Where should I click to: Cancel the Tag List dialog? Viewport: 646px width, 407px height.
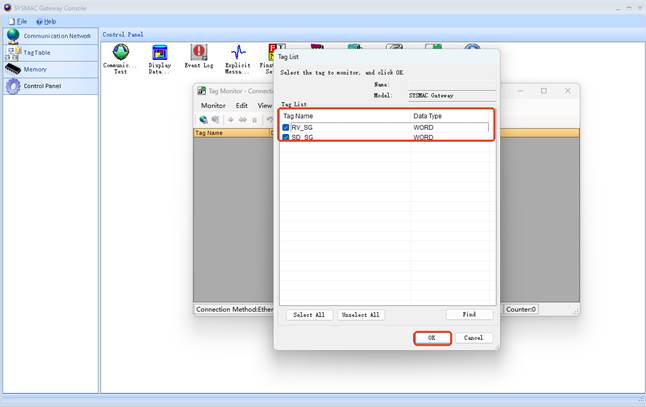tap(473, 338)
